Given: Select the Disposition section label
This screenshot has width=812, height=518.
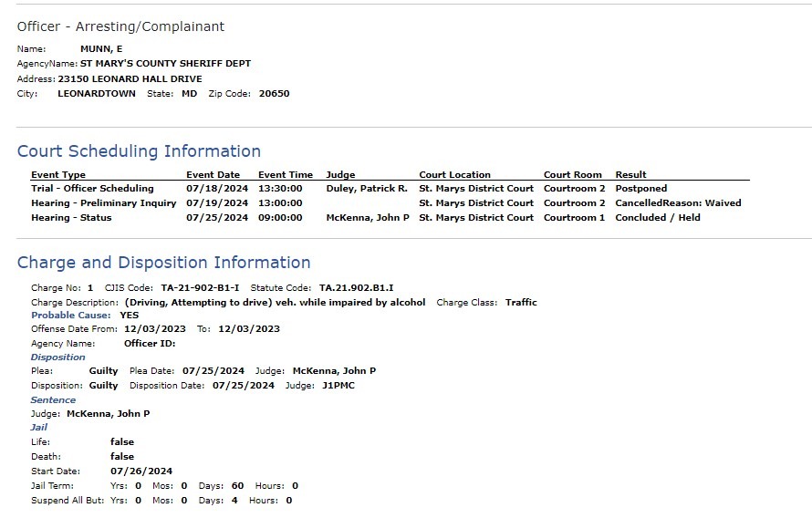Looking at the screenshot, I should pos(58,357).
